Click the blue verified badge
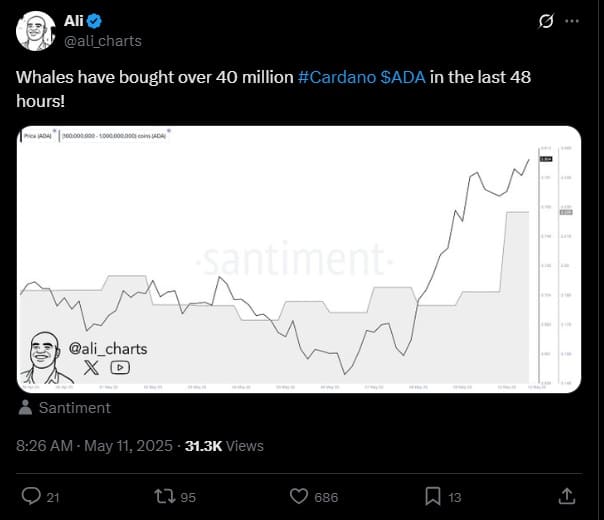Screen dimensions: 604x520 (94, 21)
